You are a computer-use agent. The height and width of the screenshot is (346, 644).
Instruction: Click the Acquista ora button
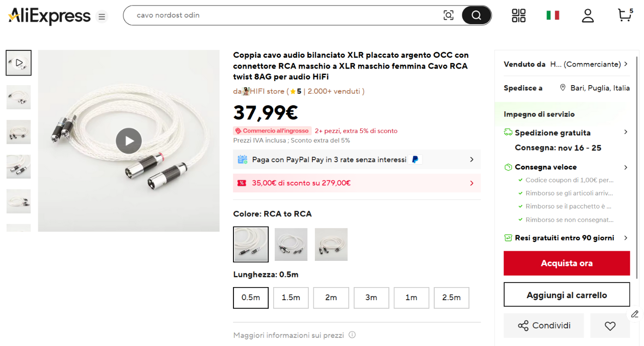(x=567, y=263)
